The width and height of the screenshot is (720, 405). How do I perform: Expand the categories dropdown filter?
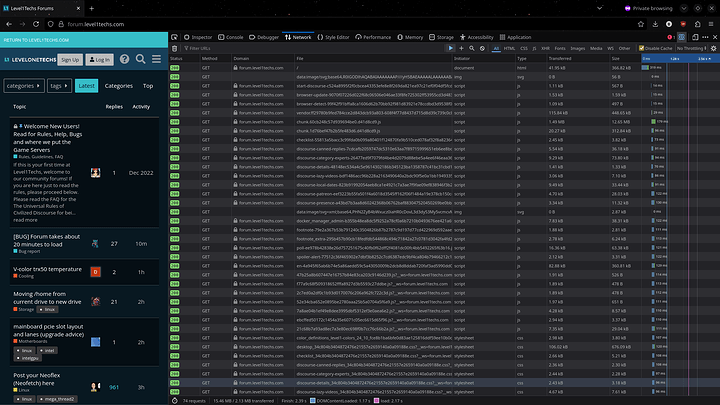[x=22, y=87]
